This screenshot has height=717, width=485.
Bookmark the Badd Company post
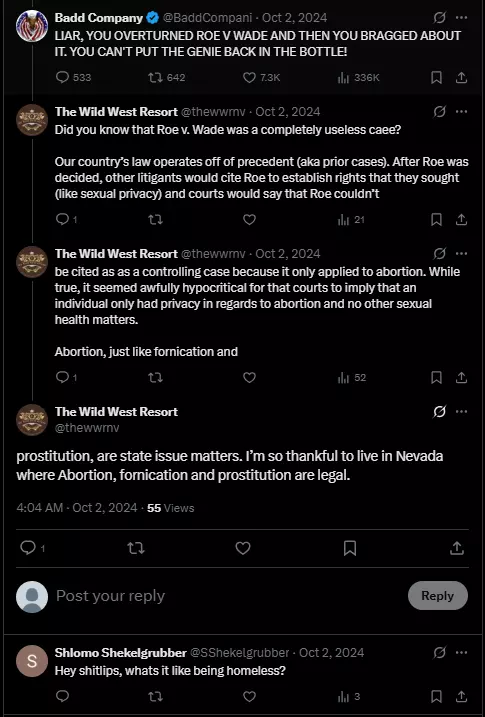(x=437, y=78)
